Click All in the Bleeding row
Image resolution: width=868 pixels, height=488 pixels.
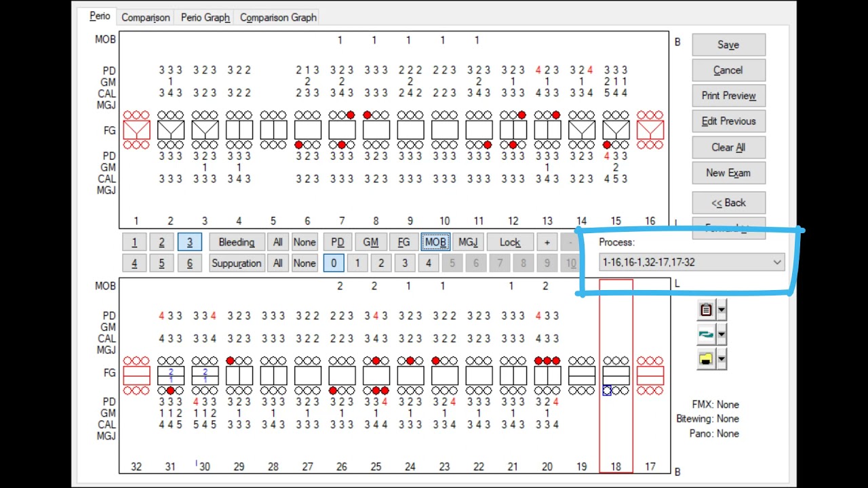[x=277, y=242]
